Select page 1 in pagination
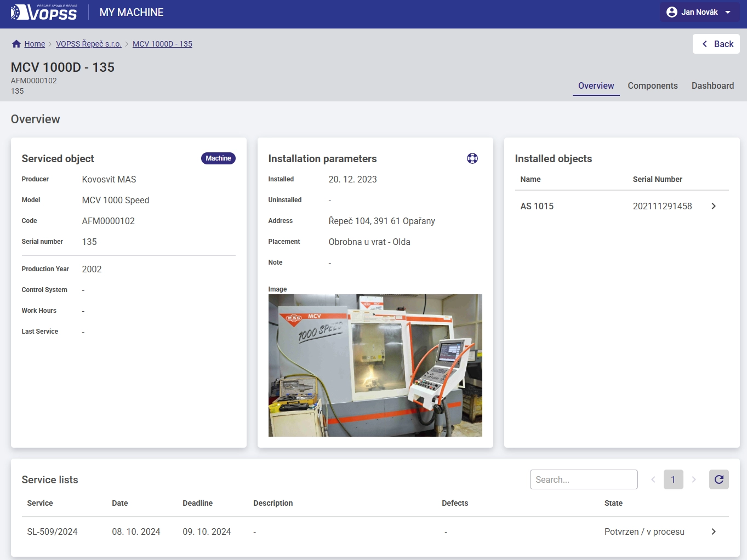 (x=673, y=479)
